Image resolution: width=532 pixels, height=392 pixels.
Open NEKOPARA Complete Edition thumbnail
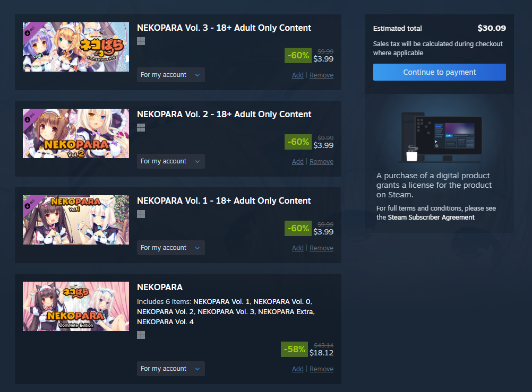tap(76, 306)
